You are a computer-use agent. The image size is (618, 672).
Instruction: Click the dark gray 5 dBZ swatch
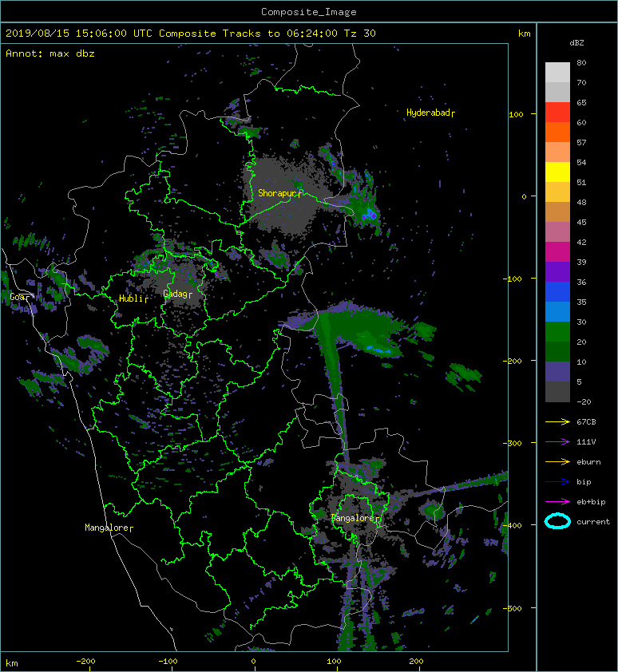tap(557, 392)
